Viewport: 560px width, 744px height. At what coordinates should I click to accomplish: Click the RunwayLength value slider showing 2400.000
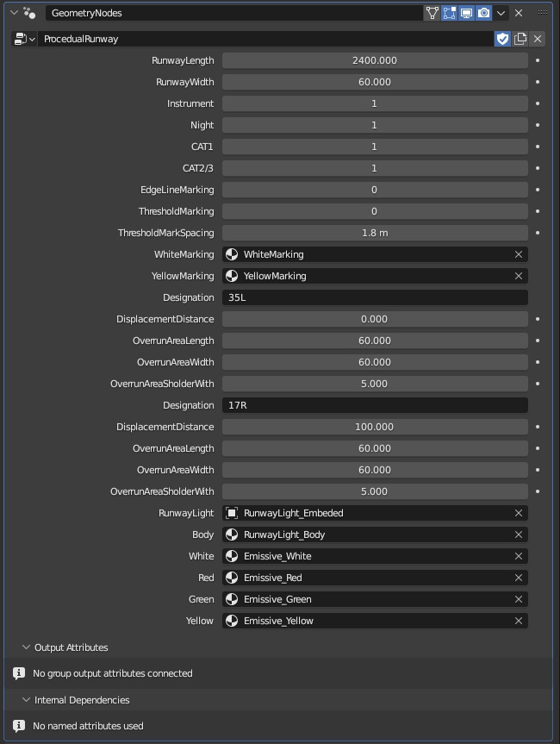[376, 60]
